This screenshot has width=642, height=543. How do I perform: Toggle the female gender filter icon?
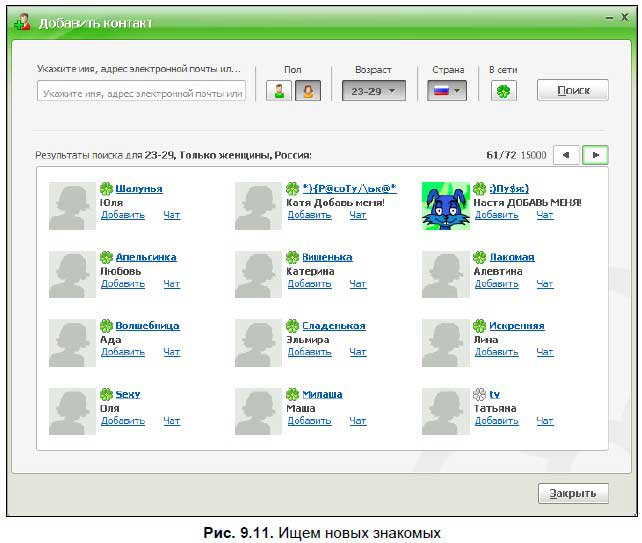[x=308, y=90]
